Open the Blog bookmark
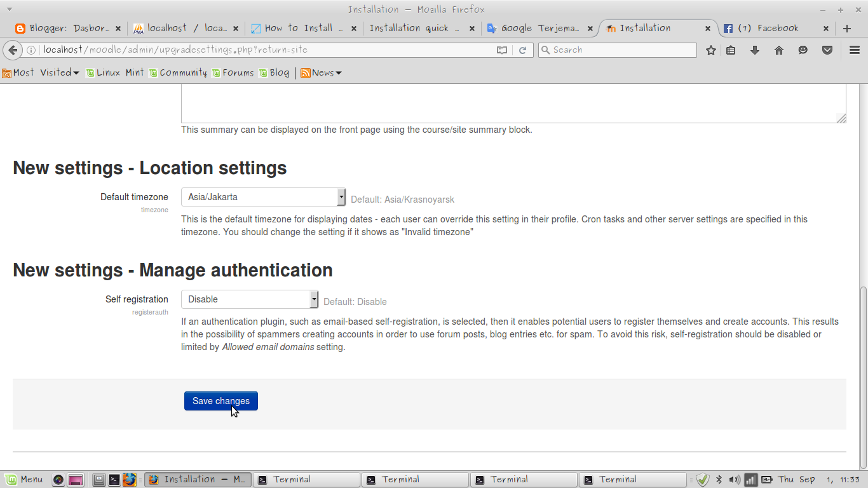868x488 pixels. [274, 73]
